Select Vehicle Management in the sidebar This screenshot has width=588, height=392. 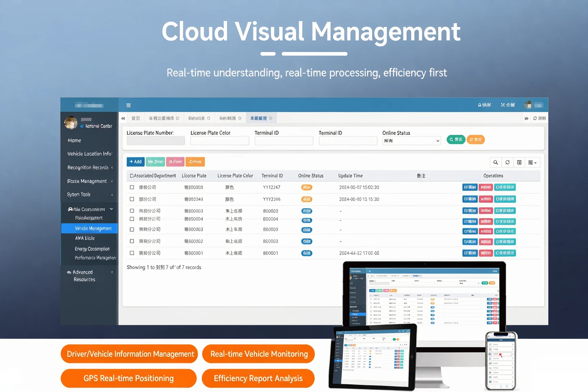(89, 228)
